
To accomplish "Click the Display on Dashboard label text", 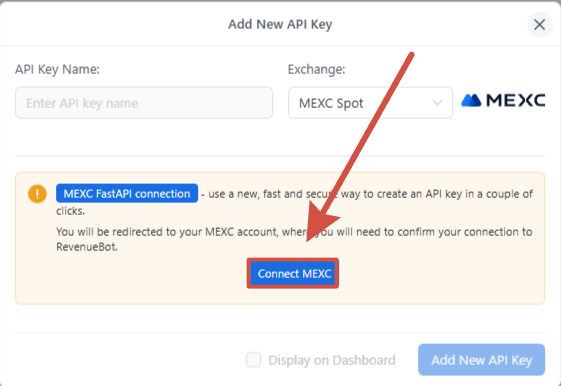I will 332,360.
